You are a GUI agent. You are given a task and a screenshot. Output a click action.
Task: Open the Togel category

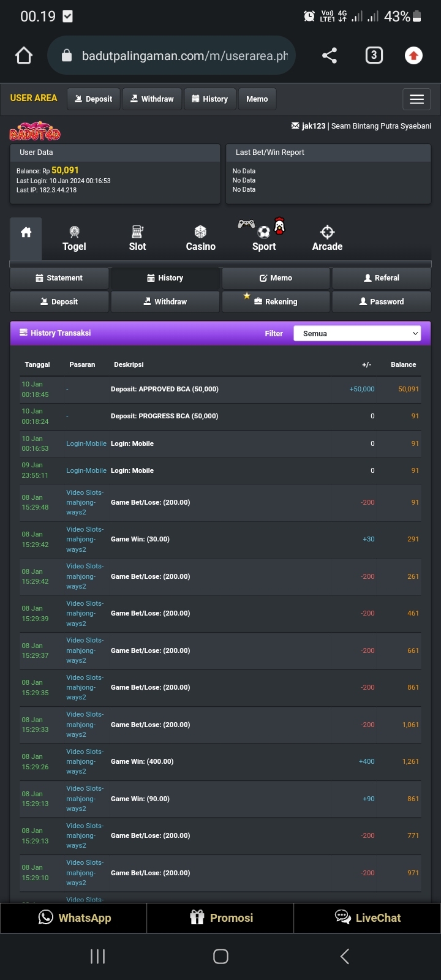(74, 238)
